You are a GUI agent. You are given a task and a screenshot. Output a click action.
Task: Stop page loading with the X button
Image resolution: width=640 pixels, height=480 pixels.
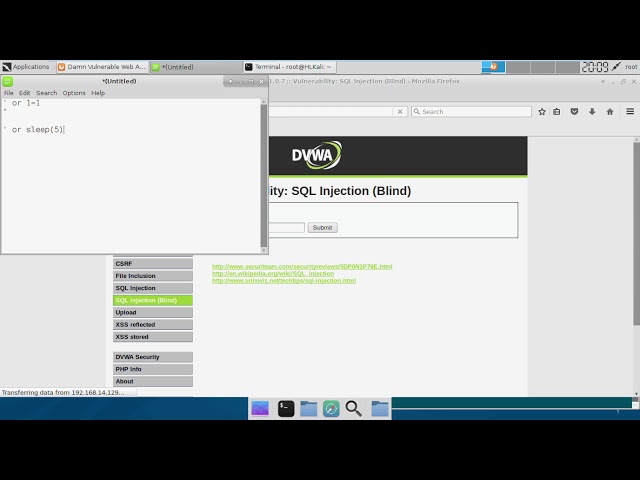400,111
